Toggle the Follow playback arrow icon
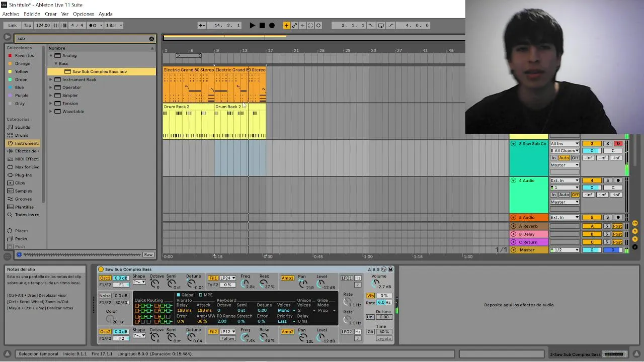This screenshot has height=362, width=644. 202,25
